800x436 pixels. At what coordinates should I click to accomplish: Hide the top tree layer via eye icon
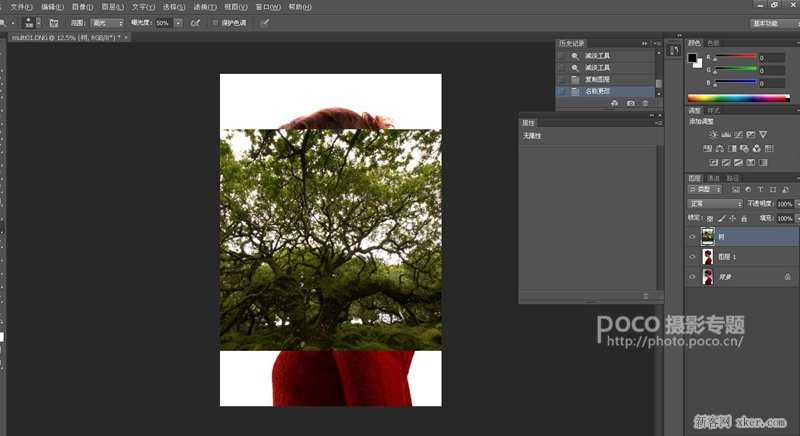(693, 237)
